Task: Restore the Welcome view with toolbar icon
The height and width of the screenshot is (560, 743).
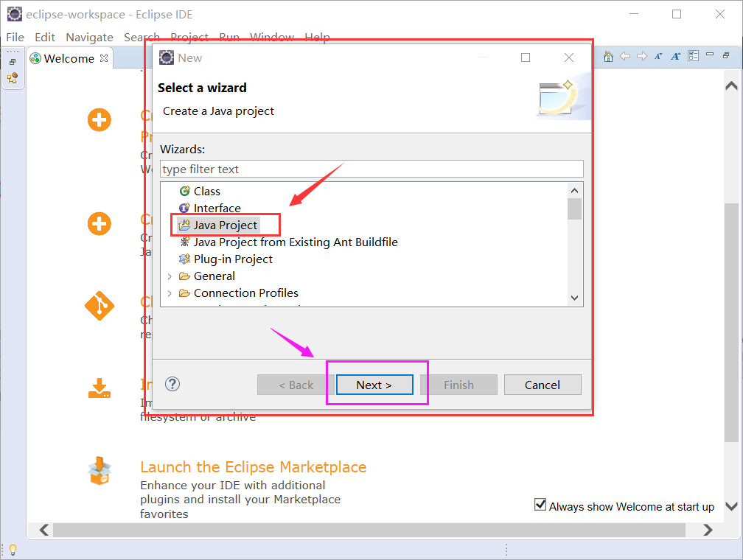Action: [x=726, y=55]
